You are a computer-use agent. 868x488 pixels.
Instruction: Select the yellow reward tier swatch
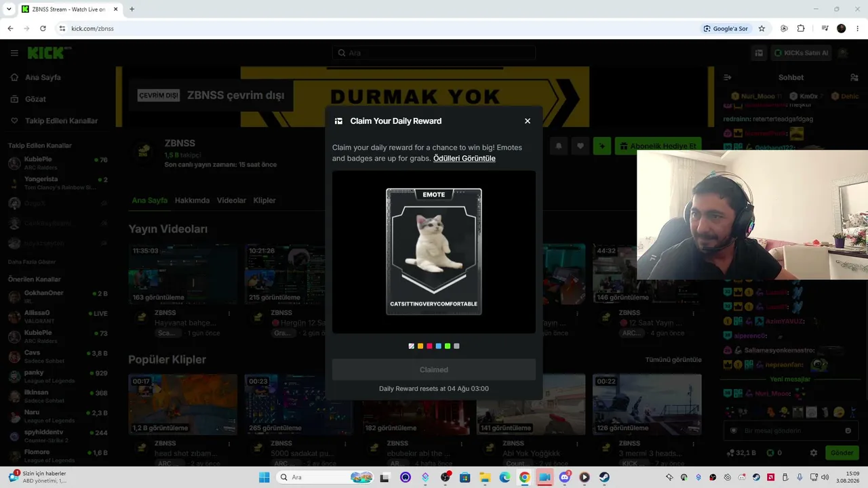pos(420,346)
